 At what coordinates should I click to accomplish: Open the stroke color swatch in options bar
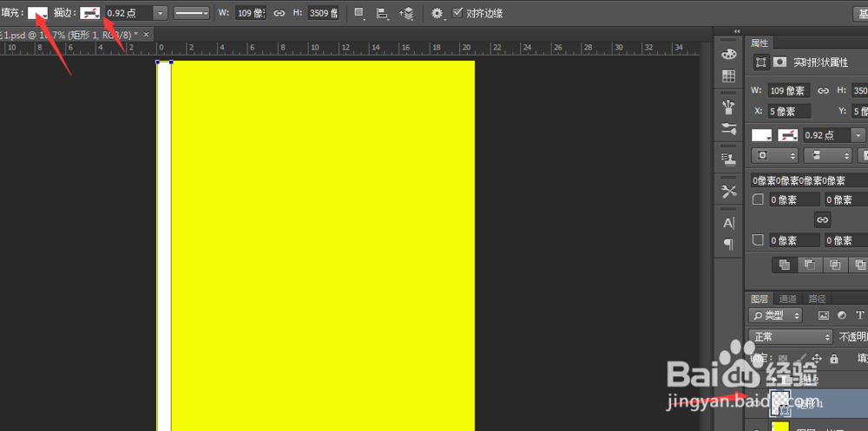pyautogui.click(x=89, y=13)
